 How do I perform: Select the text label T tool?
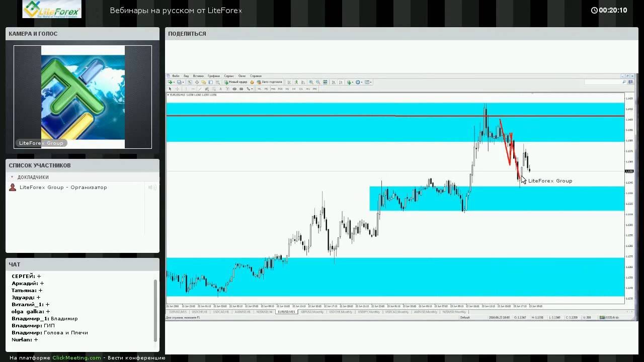(x=227, y=89)
